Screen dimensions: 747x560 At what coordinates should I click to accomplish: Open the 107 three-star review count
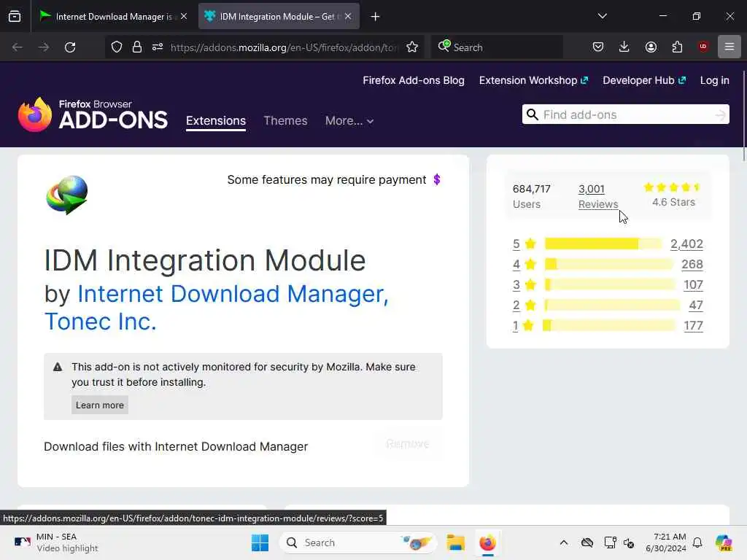(693, 285)
